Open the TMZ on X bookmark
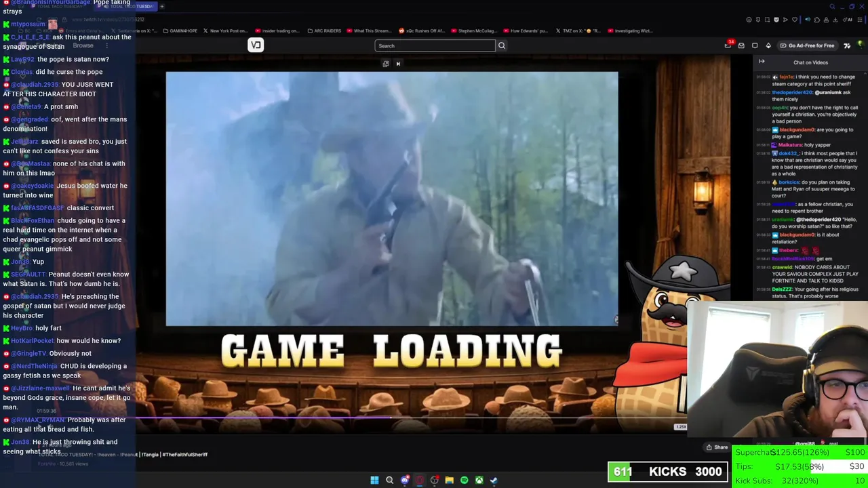Image resolution: width=868 pixels, height=488 pixels. pyautogui.click(x=578, y=30)
